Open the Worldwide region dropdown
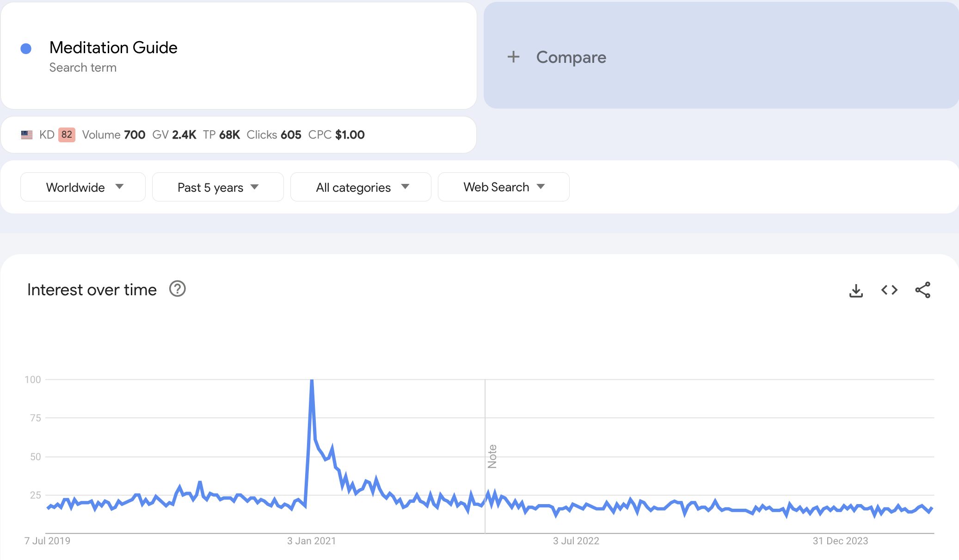 (x=83, y=187)
